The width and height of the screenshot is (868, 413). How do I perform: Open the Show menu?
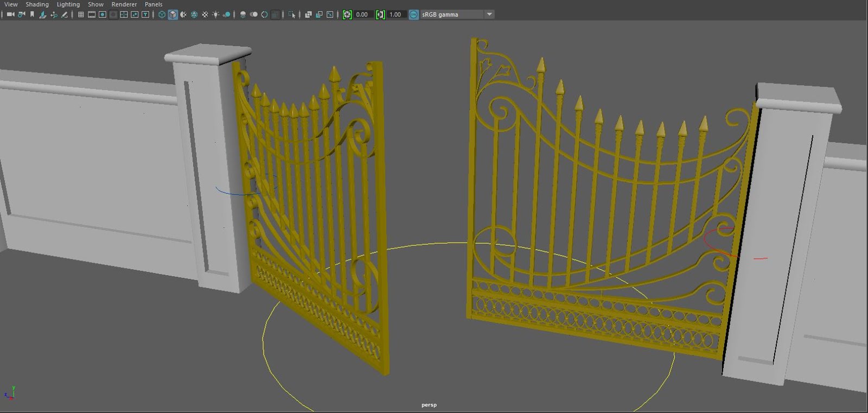click(95, 4)
